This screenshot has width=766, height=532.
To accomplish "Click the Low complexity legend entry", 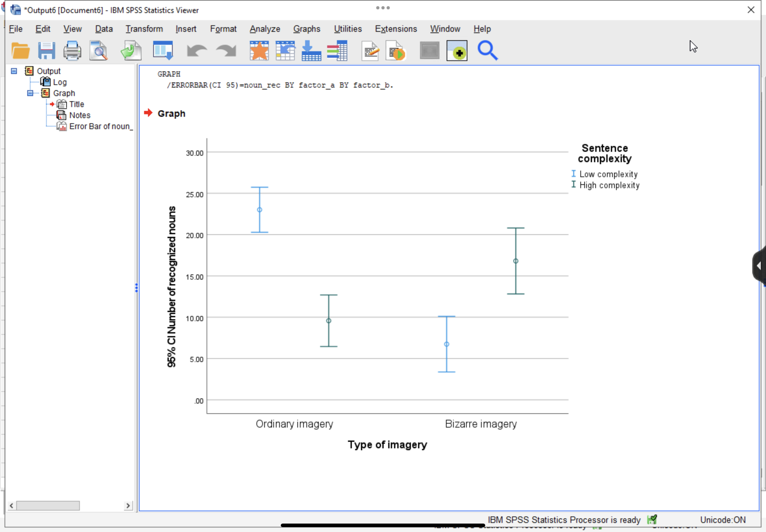I will (x=608, y=174).
